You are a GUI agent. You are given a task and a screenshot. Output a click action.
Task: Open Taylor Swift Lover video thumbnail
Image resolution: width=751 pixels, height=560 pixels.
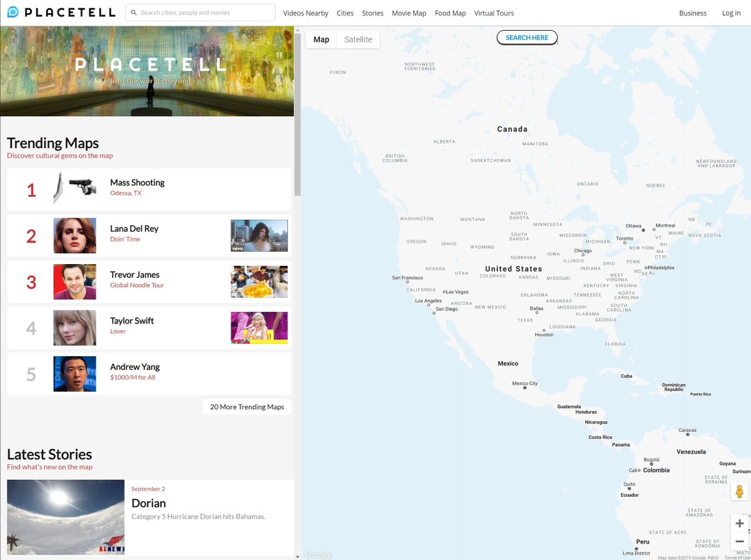point(259,328)
